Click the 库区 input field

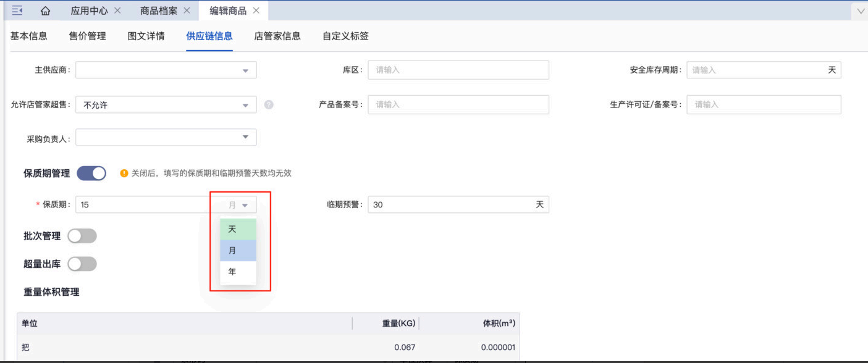tap(458, 70)
